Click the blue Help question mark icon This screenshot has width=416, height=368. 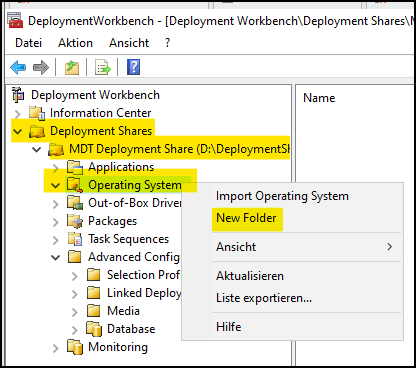coord(133,67)
